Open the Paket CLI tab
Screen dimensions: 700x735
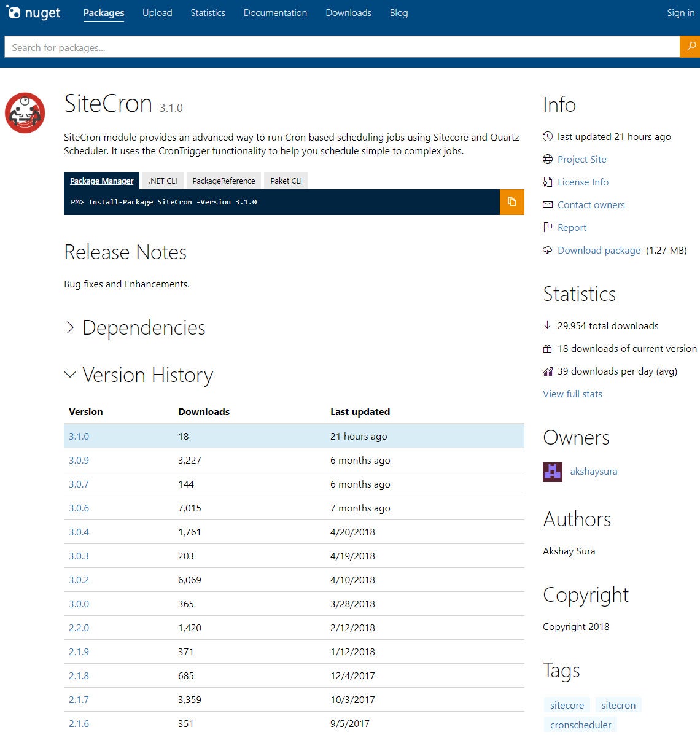286,181
